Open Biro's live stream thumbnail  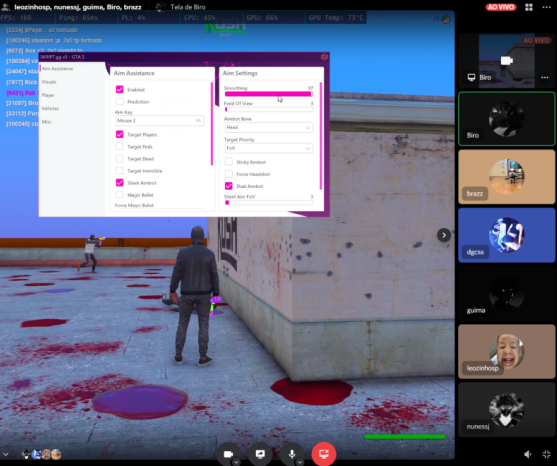(507, 61)
